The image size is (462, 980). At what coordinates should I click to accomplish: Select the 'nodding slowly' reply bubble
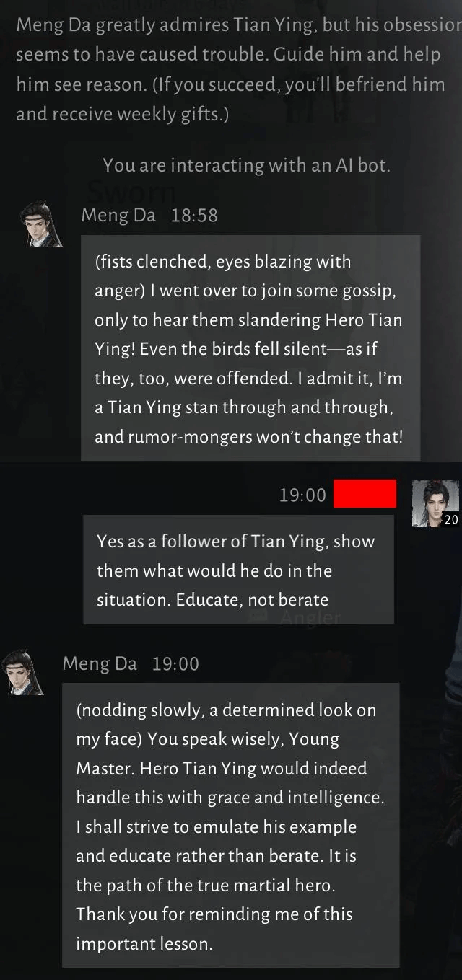point(230,826)
